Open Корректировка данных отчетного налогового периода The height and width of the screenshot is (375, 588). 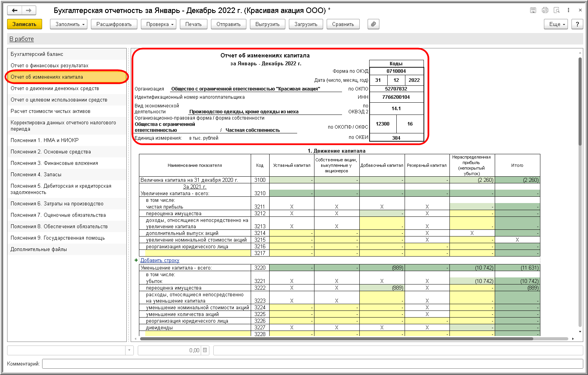(x=67, y=126)
